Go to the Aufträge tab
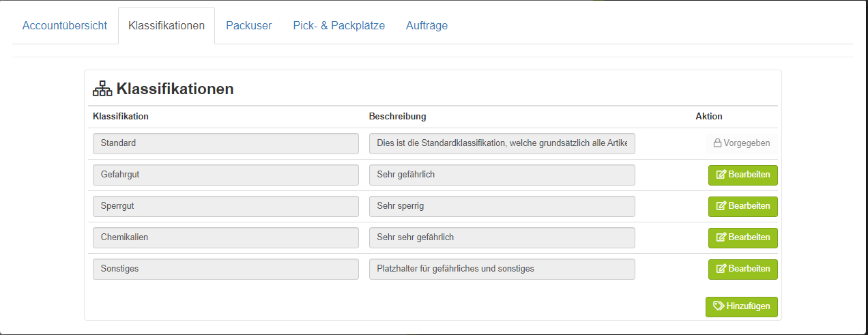The image size is (868, 335). pyautogui.click(x=426, y=26)
